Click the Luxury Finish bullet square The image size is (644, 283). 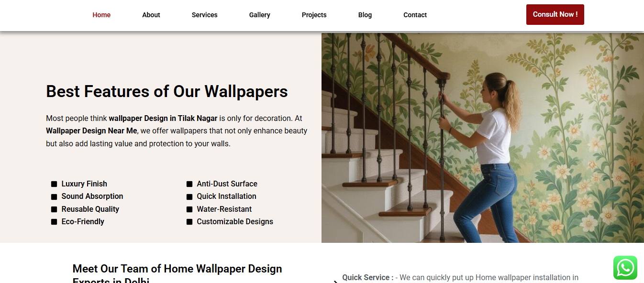pos(54,184)
